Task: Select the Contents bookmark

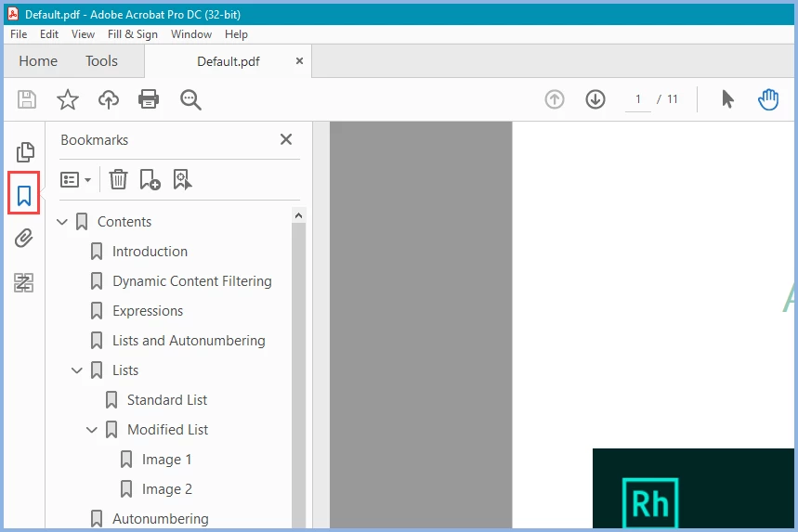Action: [124, 222]
